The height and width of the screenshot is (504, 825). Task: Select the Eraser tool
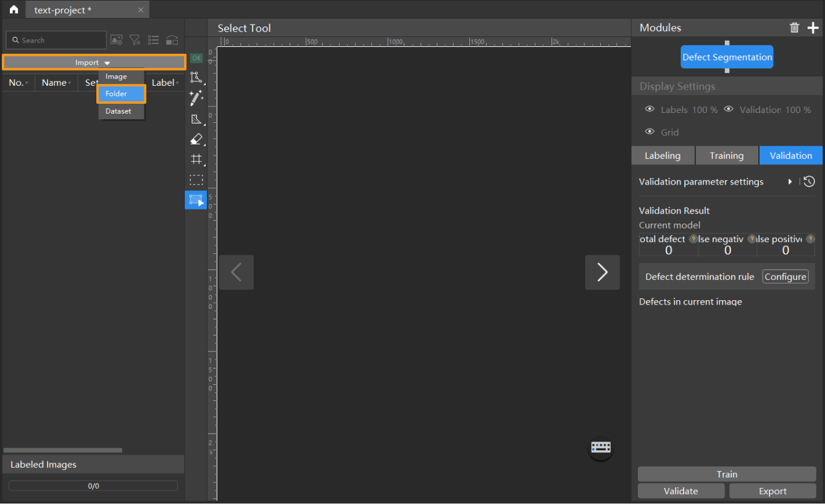click(x=196, y=139)
